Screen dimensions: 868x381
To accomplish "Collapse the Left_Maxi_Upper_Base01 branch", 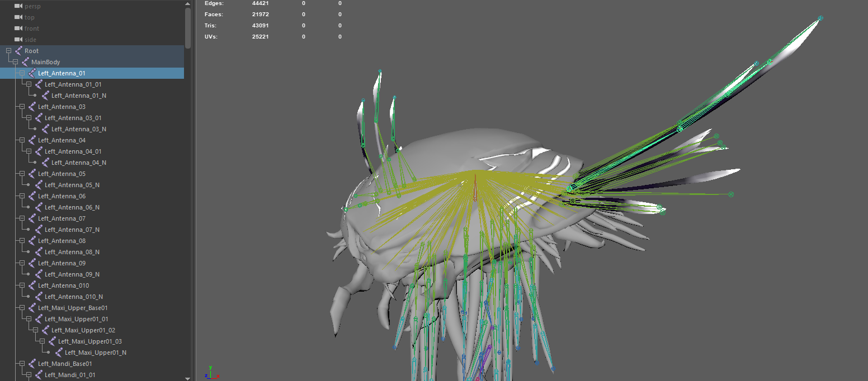I will coord(22,308).
